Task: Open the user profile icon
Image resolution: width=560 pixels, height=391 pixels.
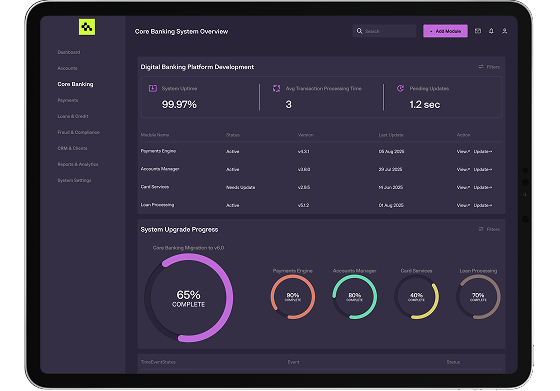Action: [504, 31]
